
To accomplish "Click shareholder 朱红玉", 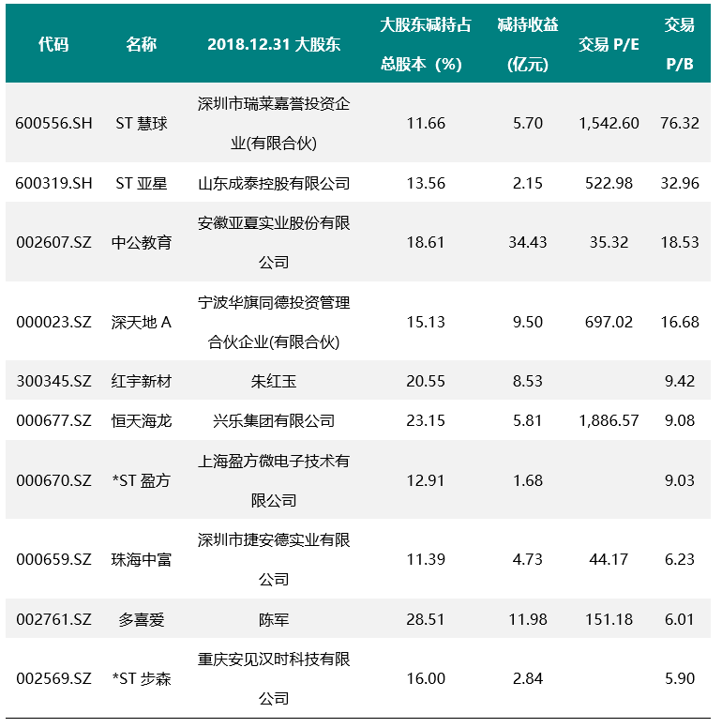I will click(274, 381).
